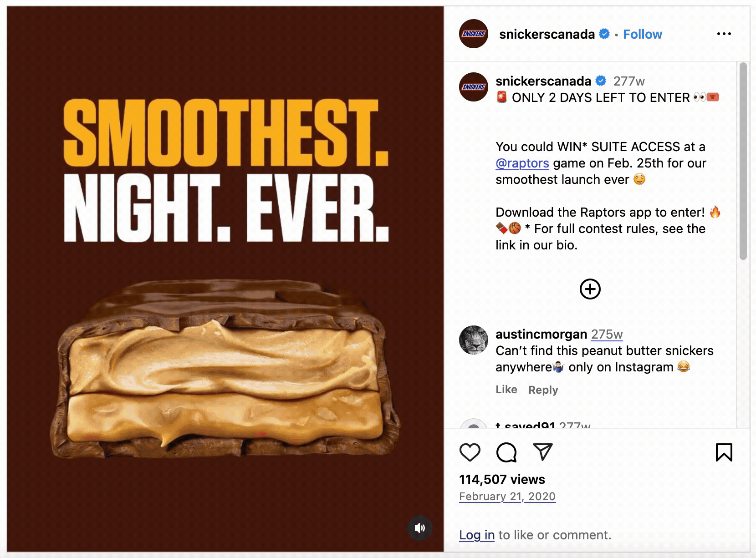Viewport: 756px width, 558px height.
Task: Open the three-dot more options menu
Action: [x=724, y=34]
